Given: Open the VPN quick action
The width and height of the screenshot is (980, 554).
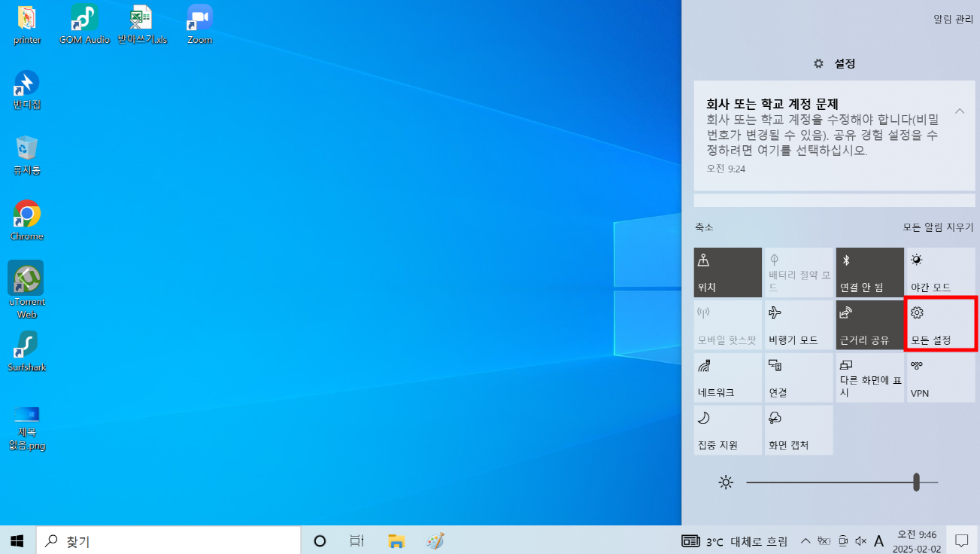Looking at the screenshot, I should [939, 377].
